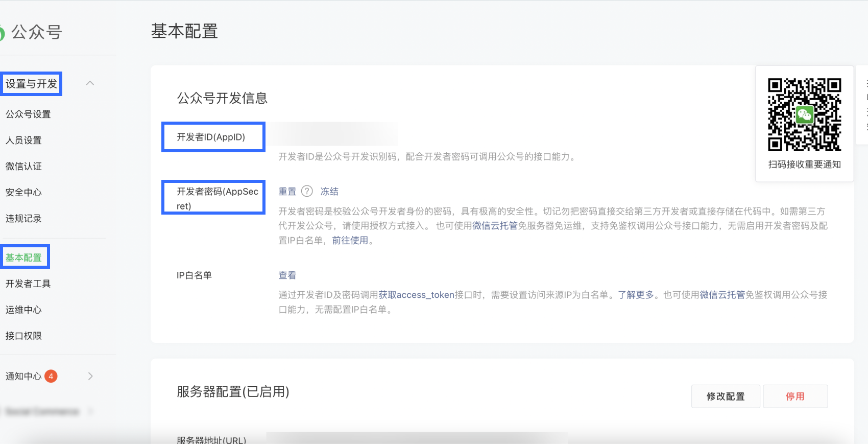Click the QR code for important notifications
This screenshot has height=444, width=868.
pyautogui.click(x=804, y=114)
